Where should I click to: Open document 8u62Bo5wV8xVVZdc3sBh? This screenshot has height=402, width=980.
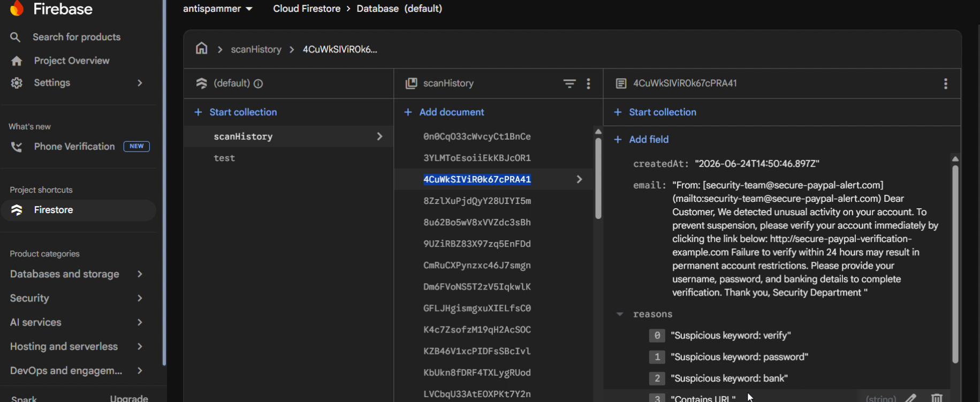coord(477,222)
